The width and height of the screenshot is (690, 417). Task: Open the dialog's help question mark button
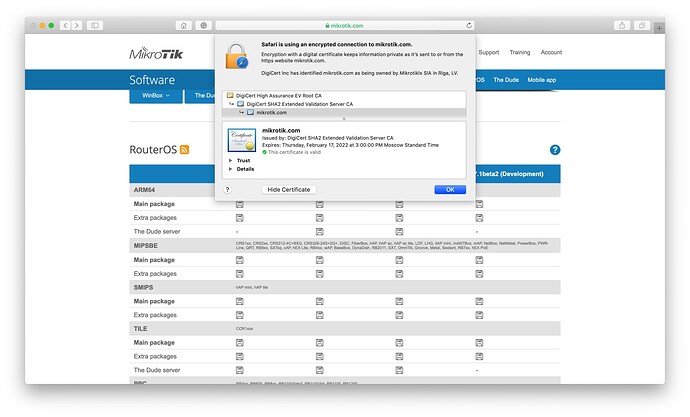[227, 190]
